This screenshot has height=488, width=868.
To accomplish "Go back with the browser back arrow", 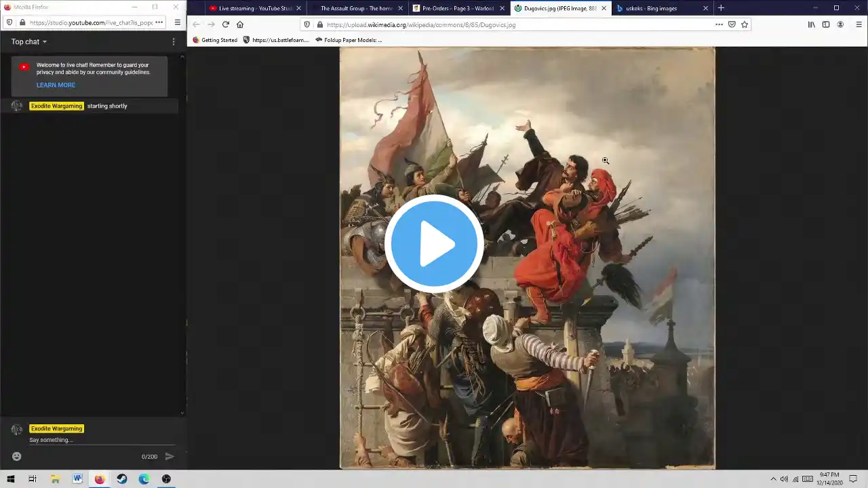I will 196,24.
